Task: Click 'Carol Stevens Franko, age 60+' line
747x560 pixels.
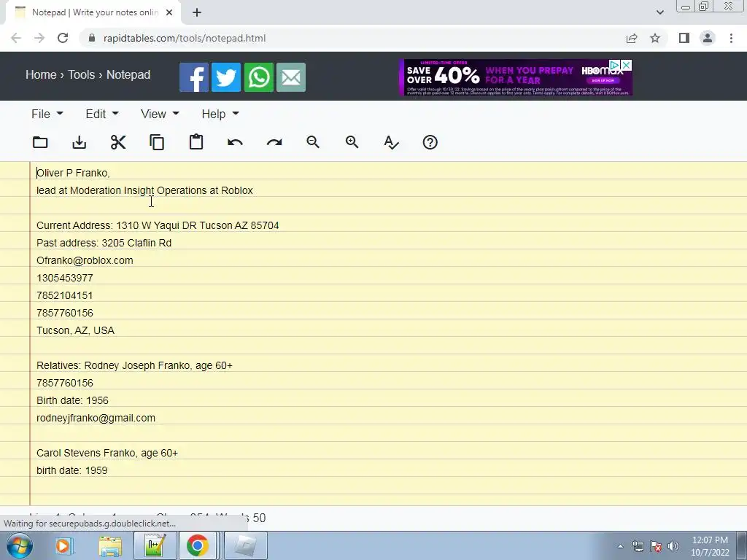Action: (107, 453)
